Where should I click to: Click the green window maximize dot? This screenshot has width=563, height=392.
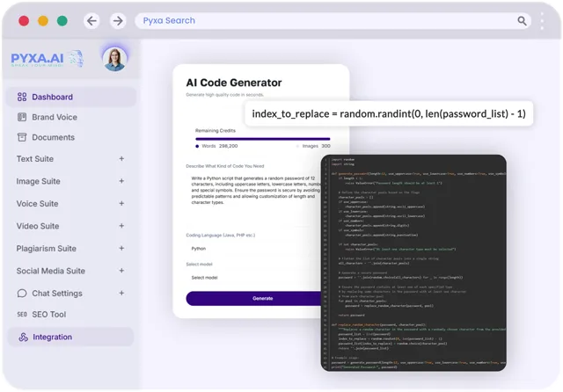[x=62, y=21]
